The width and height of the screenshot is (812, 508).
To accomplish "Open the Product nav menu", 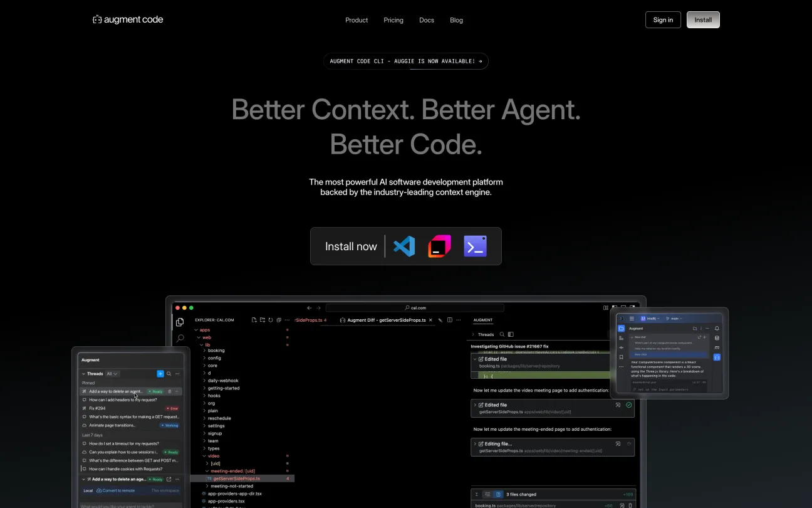I will coord(357,20).
